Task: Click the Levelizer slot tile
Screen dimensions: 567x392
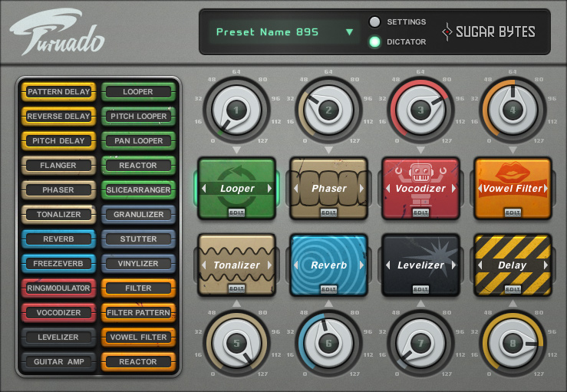Action: (x=420, y=265)
